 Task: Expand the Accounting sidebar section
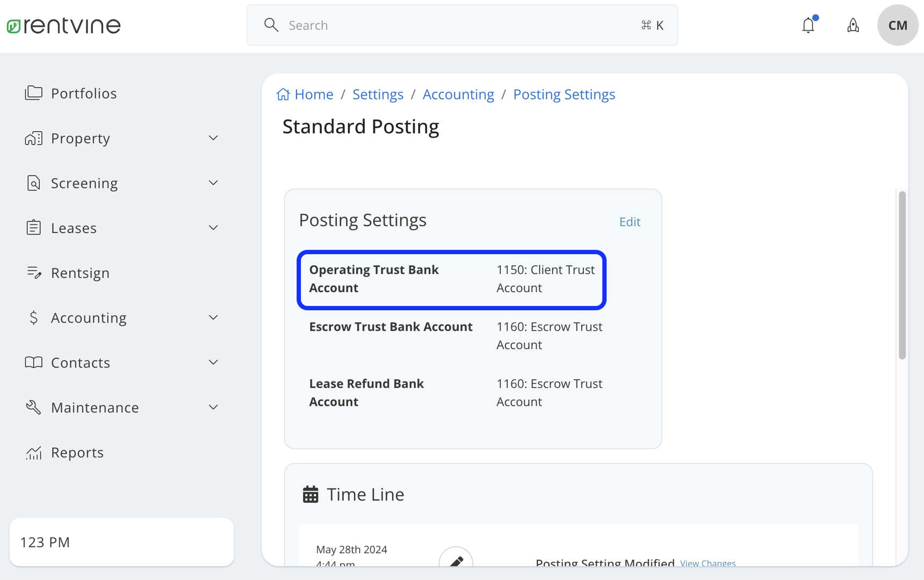click(213, 317)
